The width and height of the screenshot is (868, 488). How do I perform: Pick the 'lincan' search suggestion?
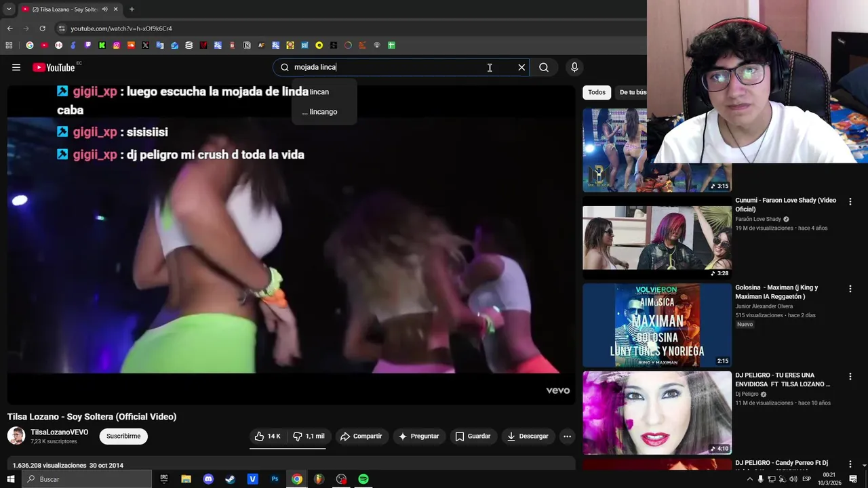324,91
